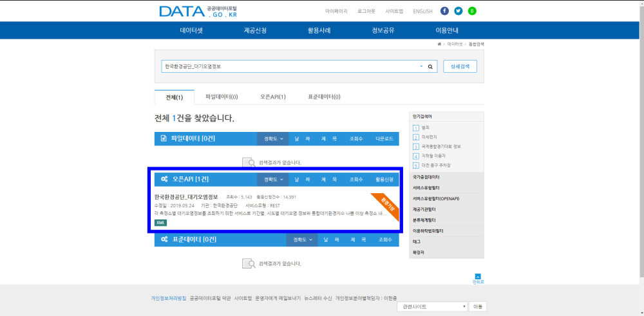Open 정확도 sort dropdown in 표준데이터 bar

tap(302, 239)
